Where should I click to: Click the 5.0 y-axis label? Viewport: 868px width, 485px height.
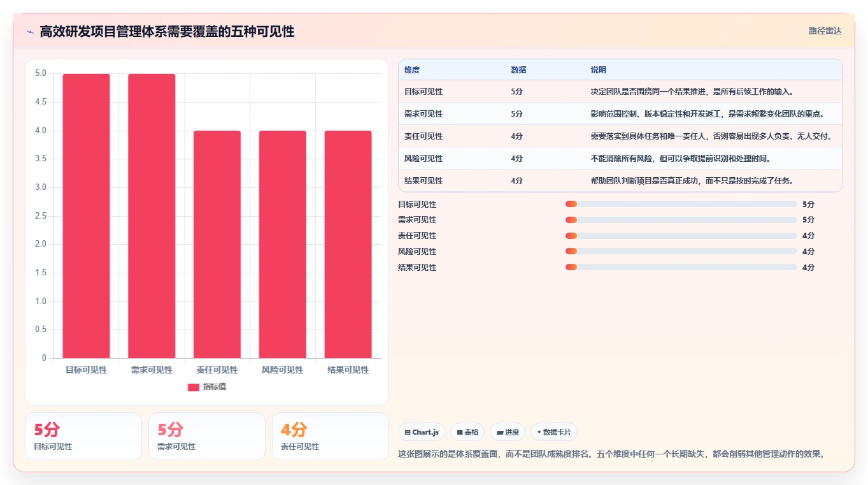[x=41, y=73]
